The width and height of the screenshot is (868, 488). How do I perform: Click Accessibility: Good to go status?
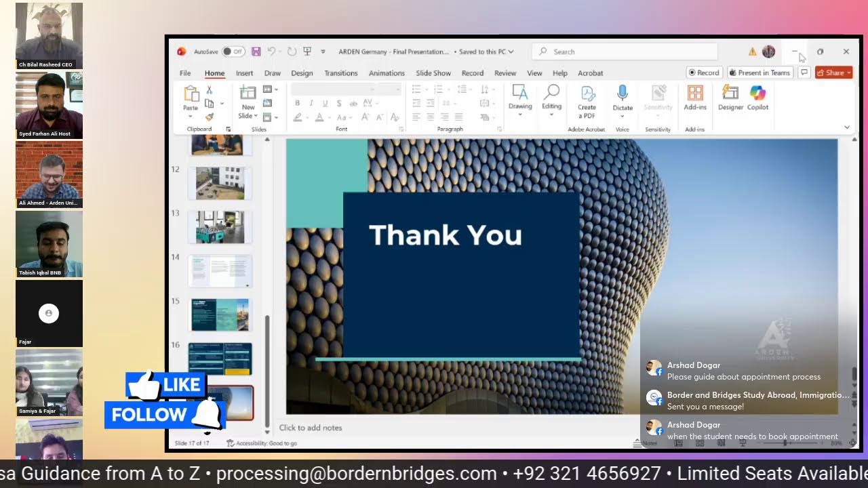click(262, 443)
